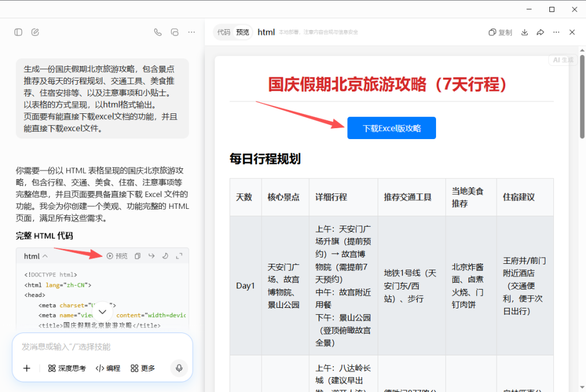Click the 下载Excel版攻略 button
The image size is (586, 392).
coord(391,128)
